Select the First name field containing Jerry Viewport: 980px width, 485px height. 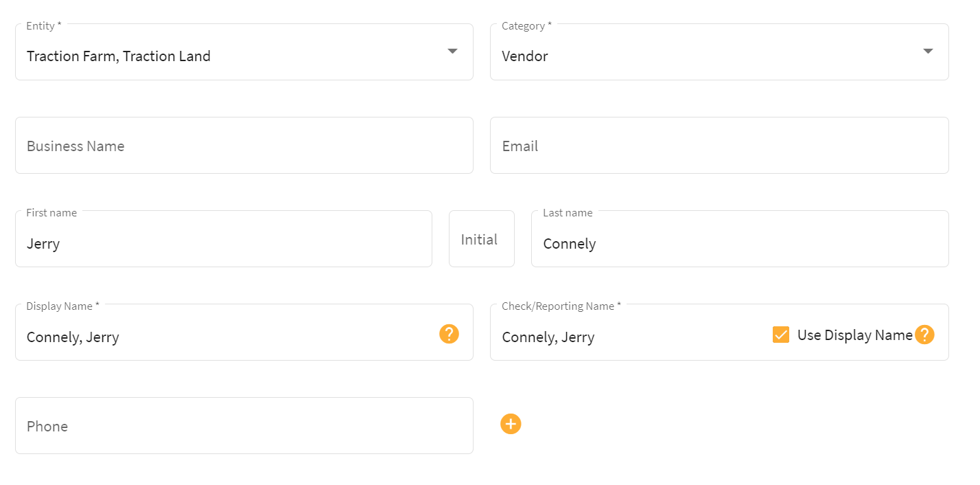(x=224, y=239)
